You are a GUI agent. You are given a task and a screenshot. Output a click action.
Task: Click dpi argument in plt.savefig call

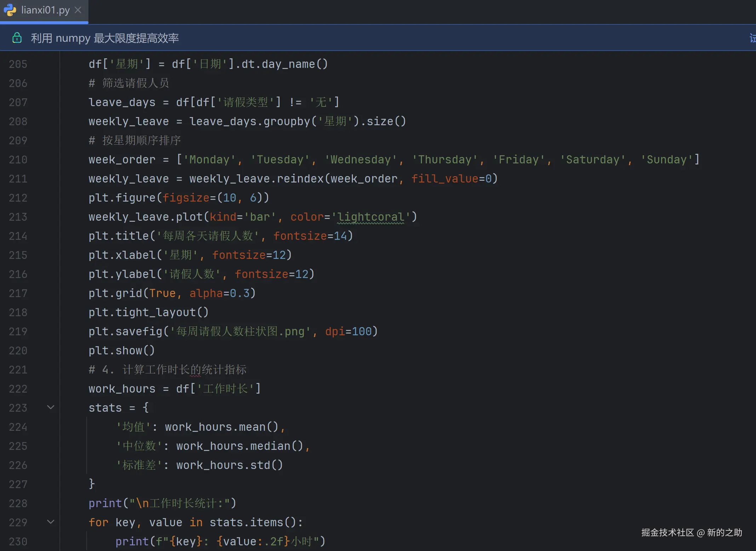(x=334, y=331)
